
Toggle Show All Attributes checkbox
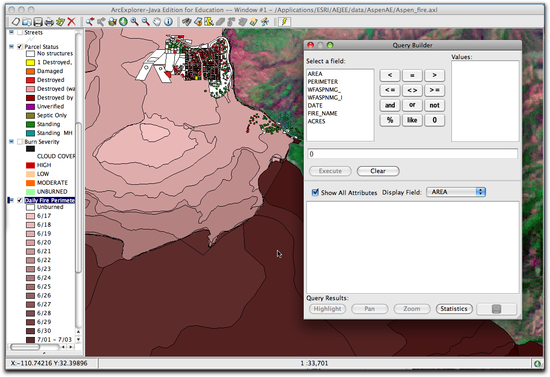click(315, 192)
